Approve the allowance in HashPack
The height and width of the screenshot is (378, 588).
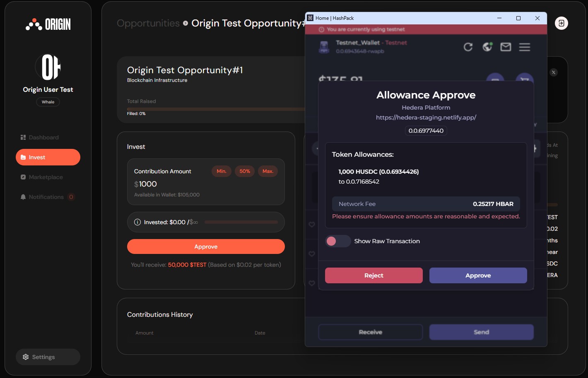pos(478,275)
